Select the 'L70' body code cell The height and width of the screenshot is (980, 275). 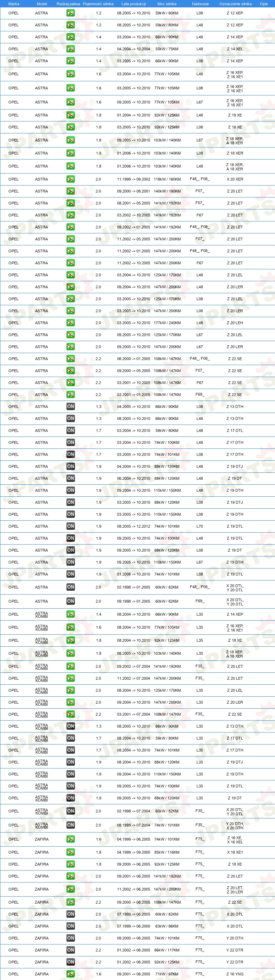199,526
